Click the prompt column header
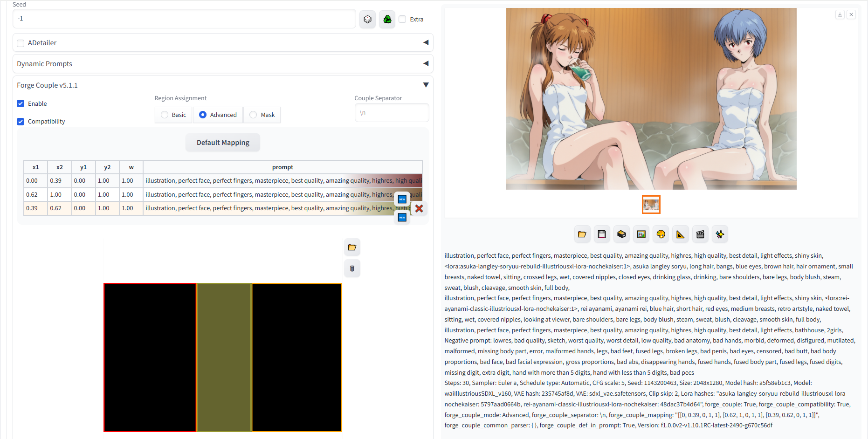868x439 pixels. (282, 167)
